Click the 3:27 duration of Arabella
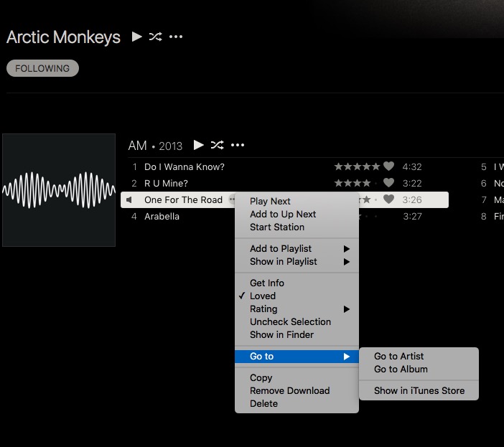Screen dimensions: 504x447 click(412, 216)
